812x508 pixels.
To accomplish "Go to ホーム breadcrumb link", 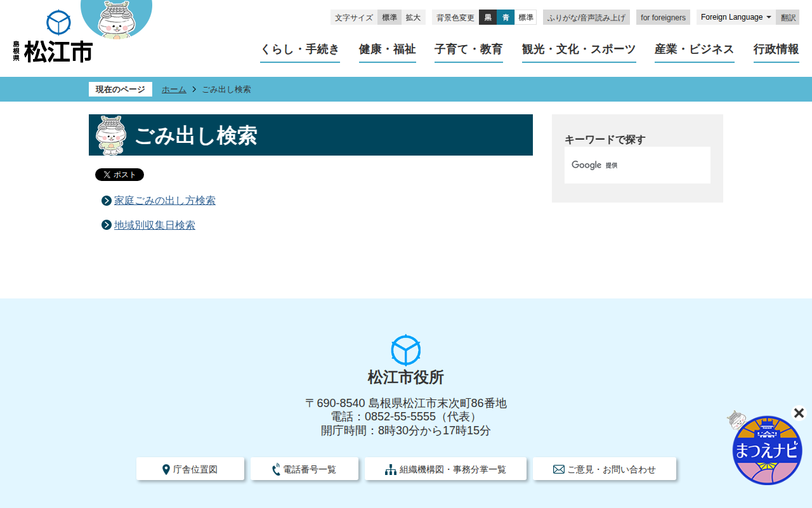I will pos(174,90).
